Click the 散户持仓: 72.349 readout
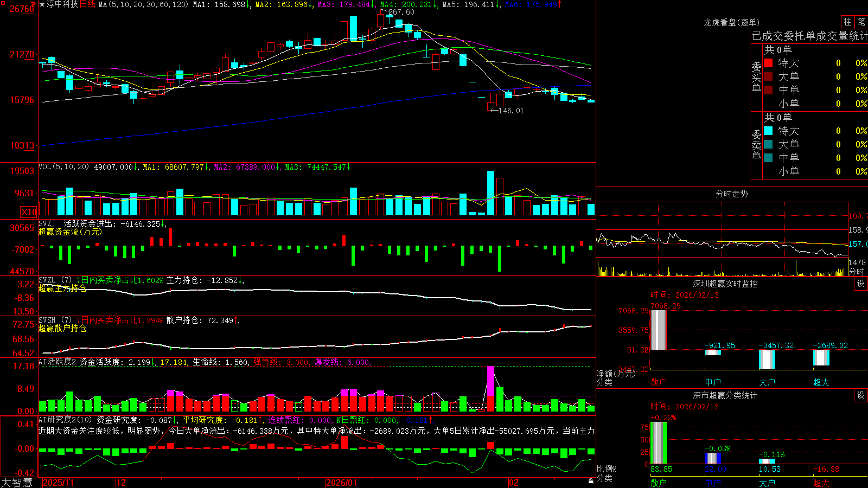868x488 pixels. click(x=203, y=320)
